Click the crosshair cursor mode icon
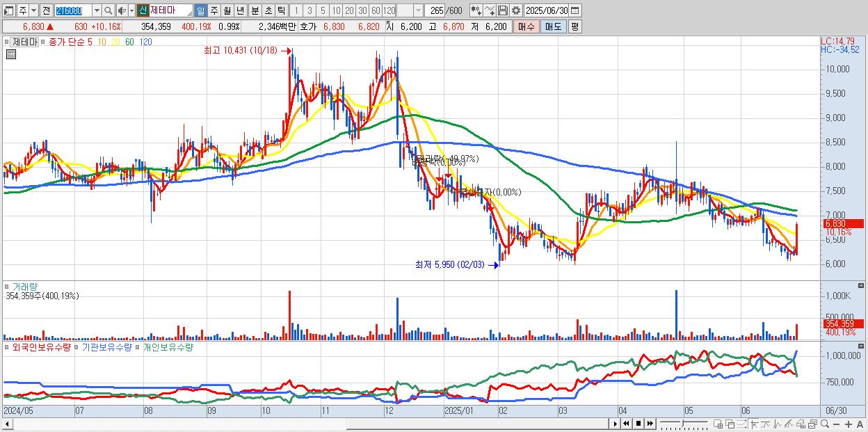Image resolution: width=868 pixels, height=432 pixels. 754,424
